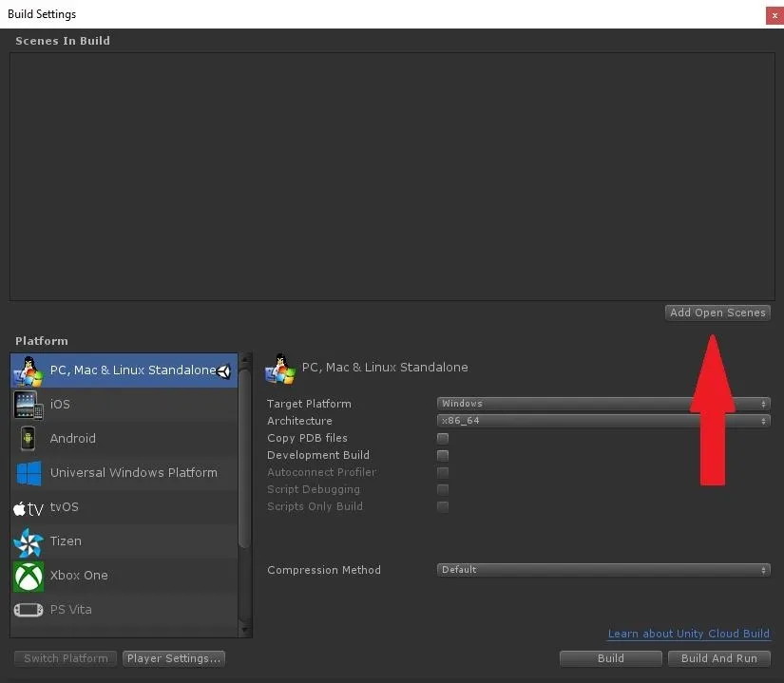Pick Tizen in the Platform list
The width and height of the screenshot is (784, 683).
pos(124,541)
